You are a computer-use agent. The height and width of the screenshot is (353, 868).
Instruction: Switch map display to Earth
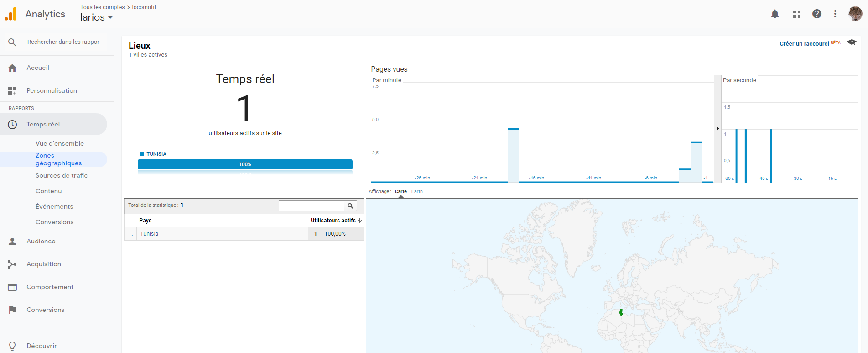pos(417,191)
